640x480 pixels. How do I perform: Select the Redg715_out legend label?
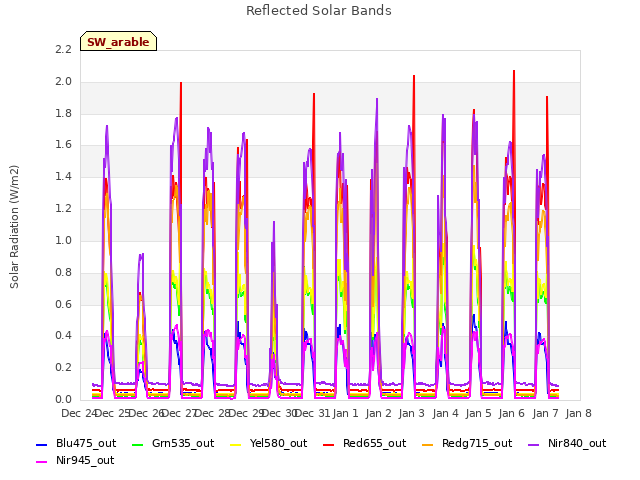pyautogui.click(x=477, y=444)
